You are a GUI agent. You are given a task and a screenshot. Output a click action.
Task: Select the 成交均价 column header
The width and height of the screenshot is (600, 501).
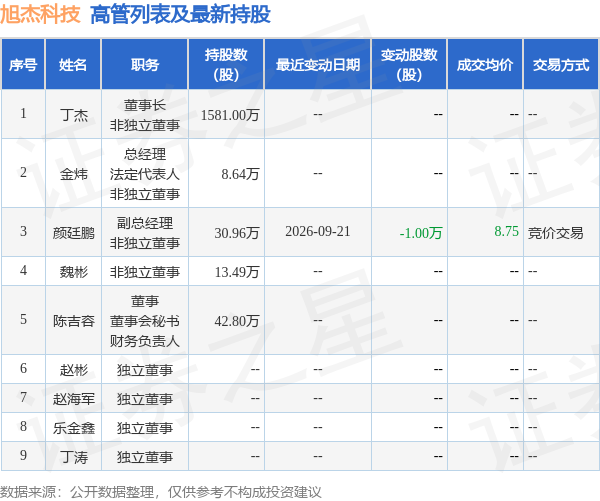coord(485,65)
